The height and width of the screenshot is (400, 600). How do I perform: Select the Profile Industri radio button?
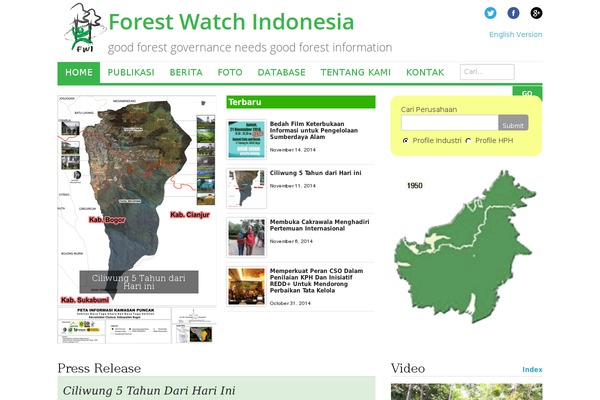click(406, 141)
